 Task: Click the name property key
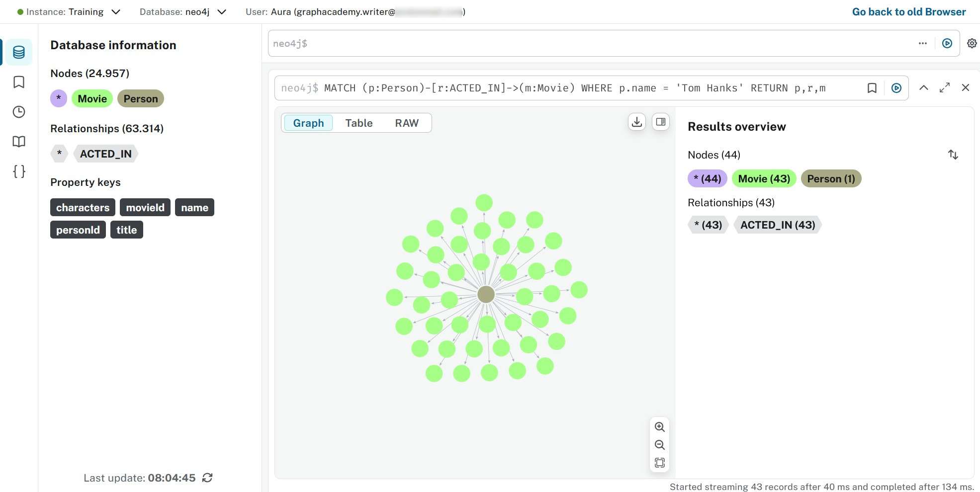194,208
